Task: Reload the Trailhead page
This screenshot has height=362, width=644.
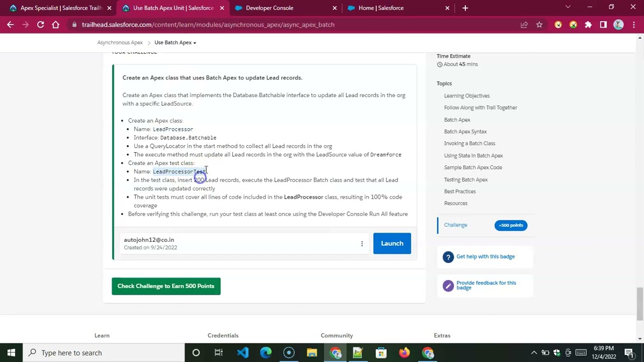Action: point(40,25)
